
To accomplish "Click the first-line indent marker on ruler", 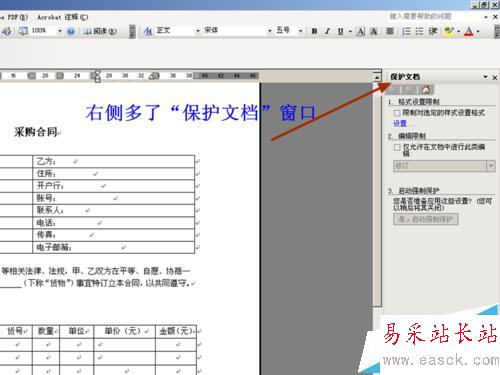I will coord(97,73).
